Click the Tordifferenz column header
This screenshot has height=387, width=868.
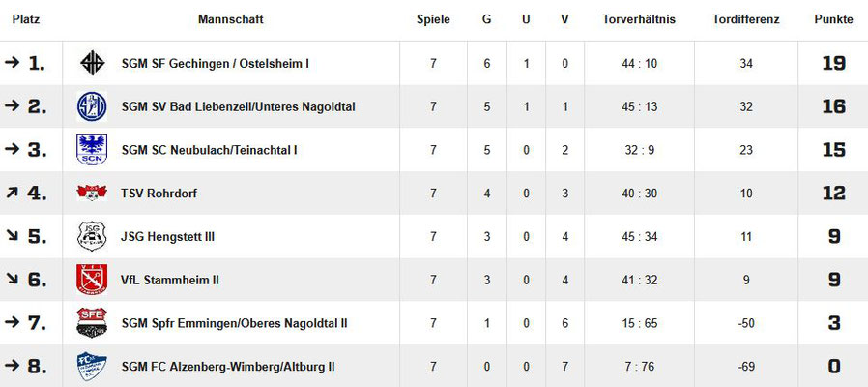tap(746, 19)
